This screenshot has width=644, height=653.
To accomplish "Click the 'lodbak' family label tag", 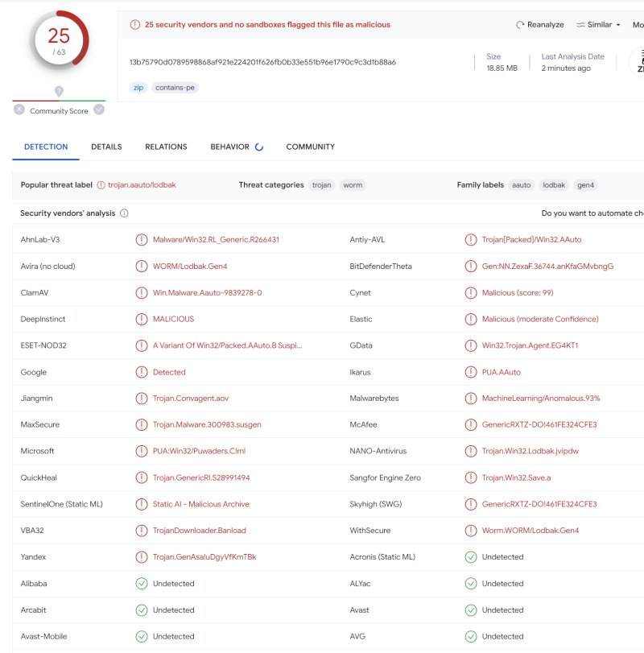I will (x=554, y=185).
